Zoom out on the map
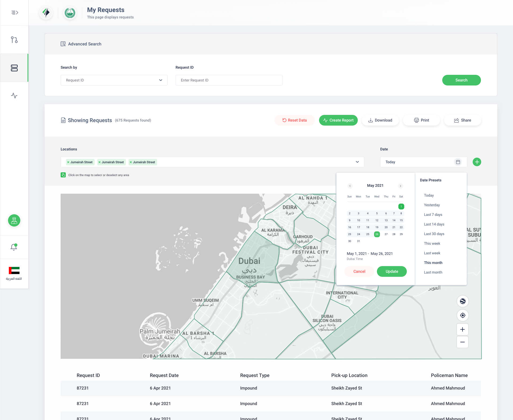Screen dimensions: 513x420 463,342
